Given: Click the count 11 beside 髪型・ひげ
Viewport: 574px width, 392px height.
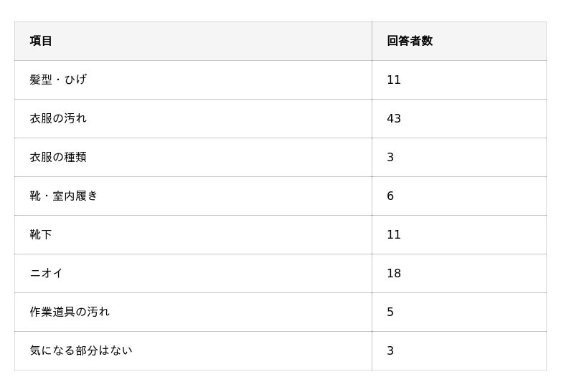Looking at the screenshot, I should tap(394, 80).
